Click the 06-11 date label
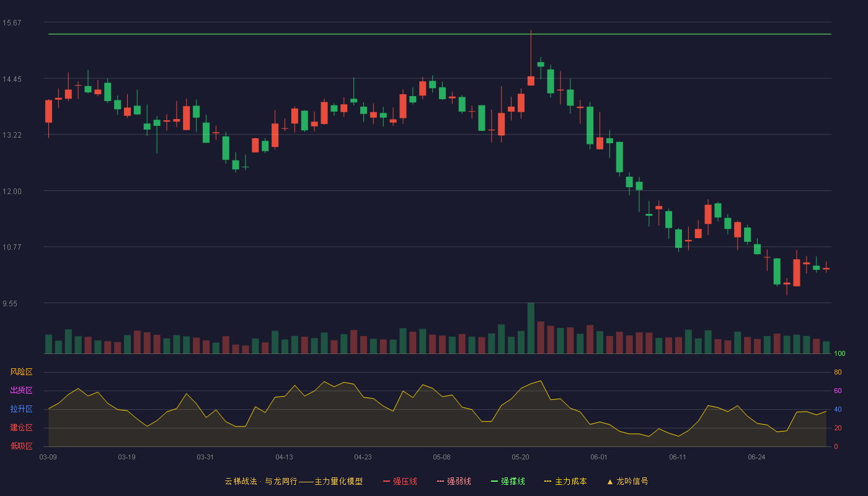Image resolution: width=868 pixels, height=496 pixels. [x=678, y=457]
